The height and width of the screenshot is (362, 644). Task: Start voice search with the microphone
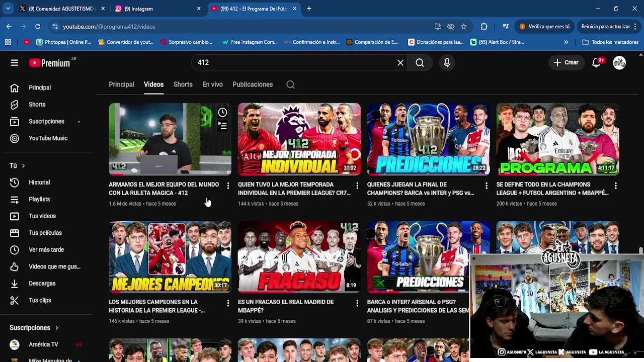(x=447, y=62)
